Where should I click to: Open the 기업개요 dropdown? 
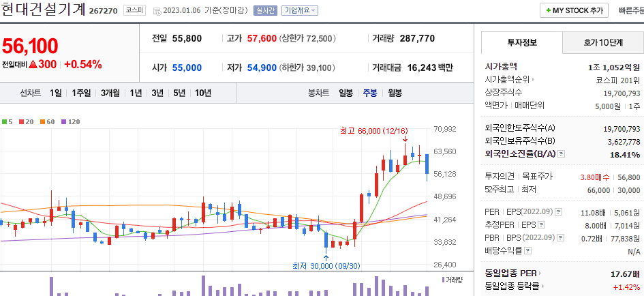pos(300,11)
